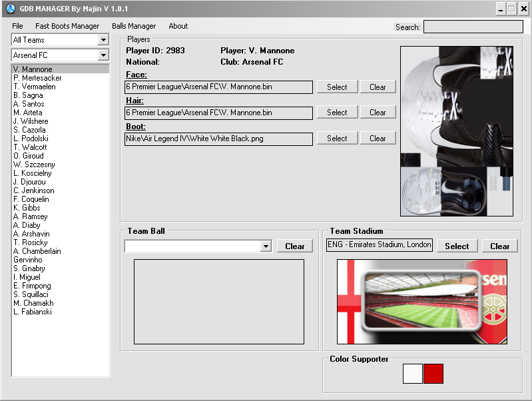The width and height of the screenshot is (532, 401).
Task: Select C. Jenkinson in player list
Action: pos(61,190)
